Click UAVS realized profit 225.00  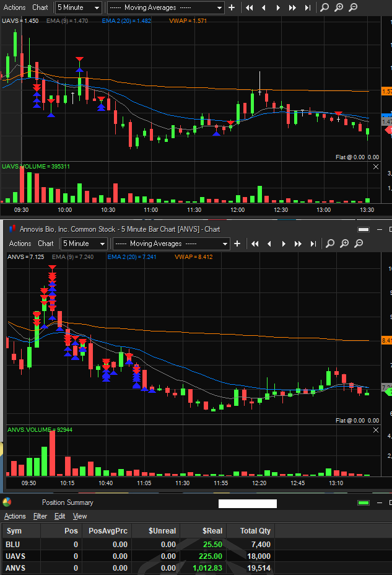coord(211,556)
